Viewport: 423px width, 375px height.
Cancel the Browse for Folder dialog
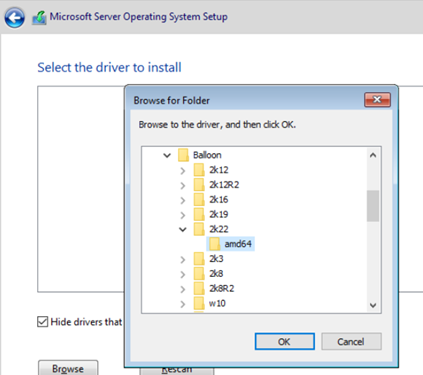coord(351,342)
